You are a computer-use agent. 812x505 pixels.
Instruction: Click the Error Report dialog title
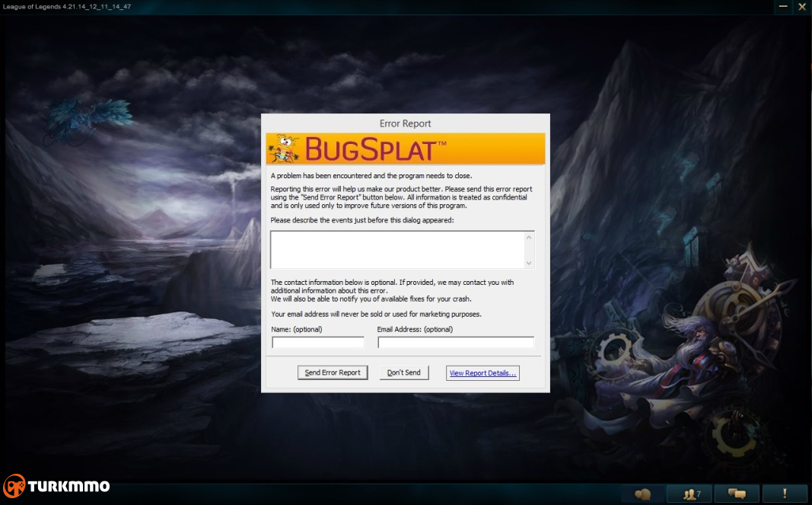point(405,123)
